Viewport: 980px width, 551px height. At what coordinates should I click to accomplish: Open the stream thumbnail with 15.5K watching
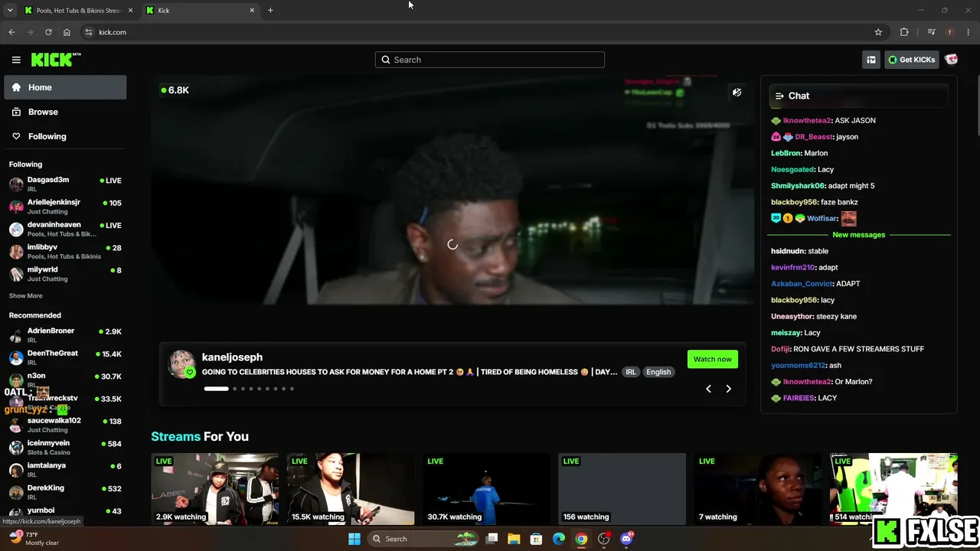351,489
